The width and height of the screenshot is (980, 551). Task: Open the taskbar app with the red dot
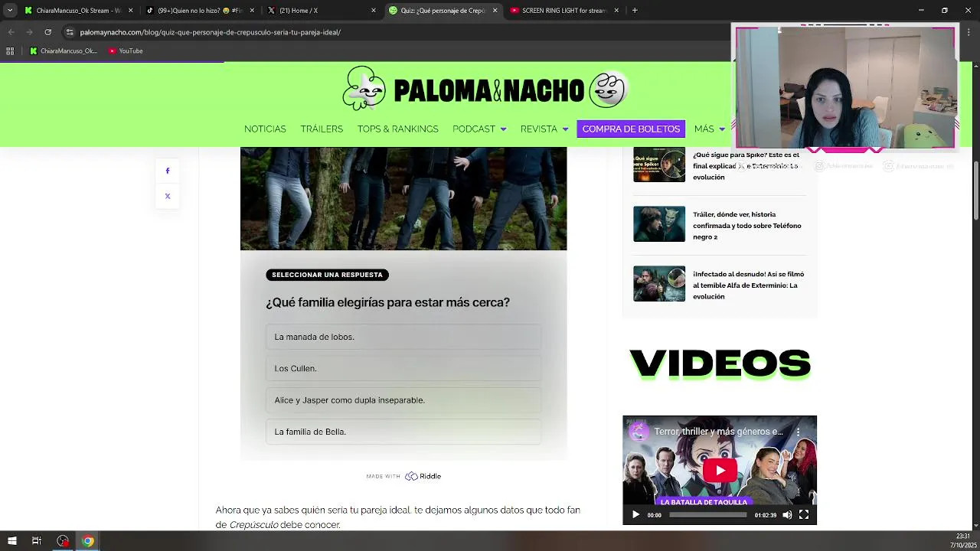(x=63, y=541)
